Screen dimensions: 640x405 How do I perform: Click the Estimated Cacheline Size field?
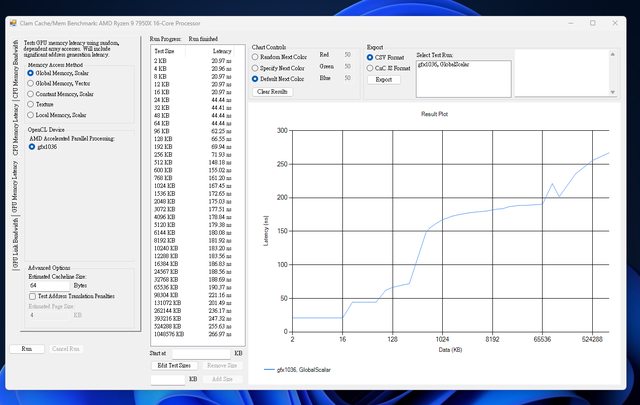tap(49, 285)
